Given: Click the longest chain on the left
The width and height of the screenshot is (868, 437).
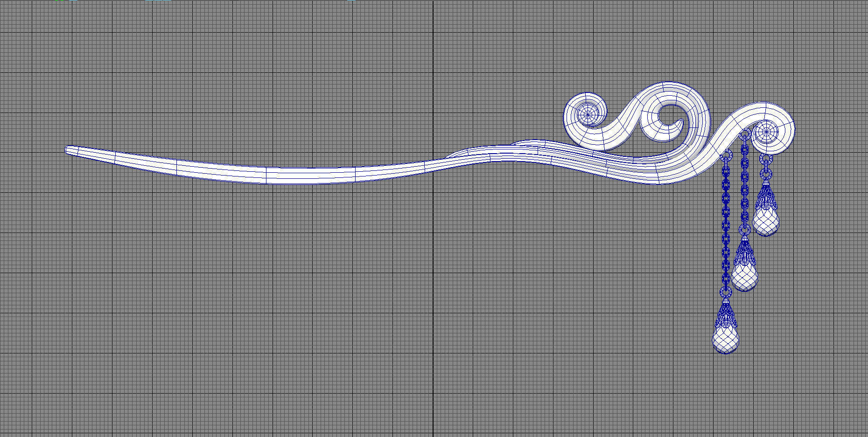Looking at the screenshot, I should pyautogui.click(x=726, y=224).
